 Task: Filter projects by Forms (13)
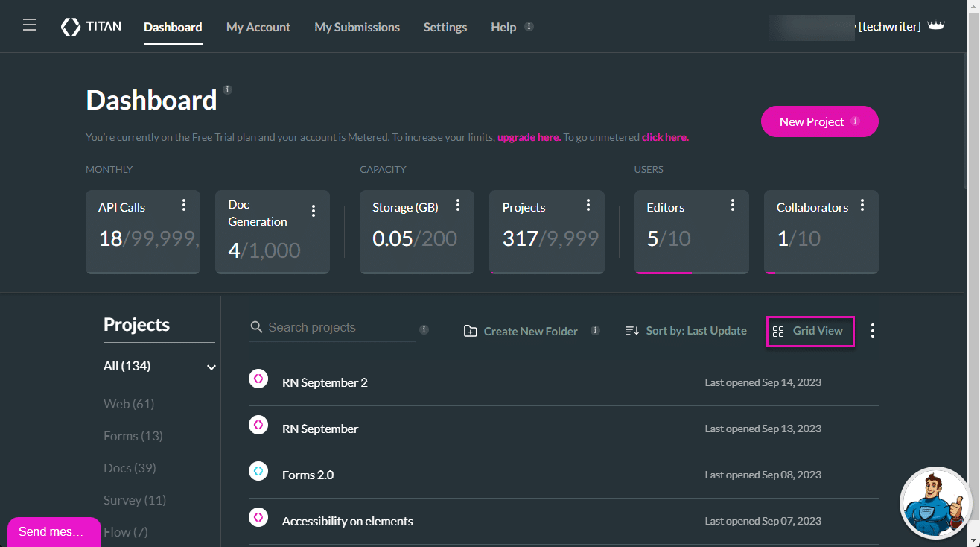[x=133, y=436]
